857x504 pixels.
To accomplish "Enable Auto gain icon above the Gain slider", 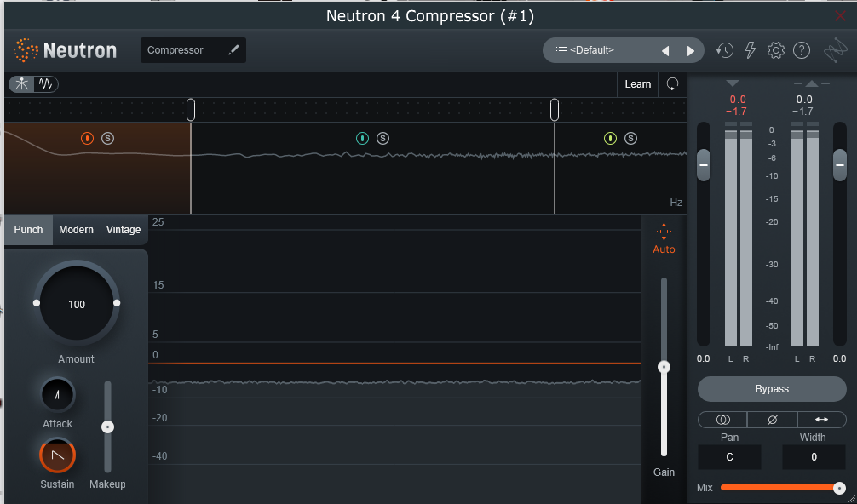I will point(664,238).
